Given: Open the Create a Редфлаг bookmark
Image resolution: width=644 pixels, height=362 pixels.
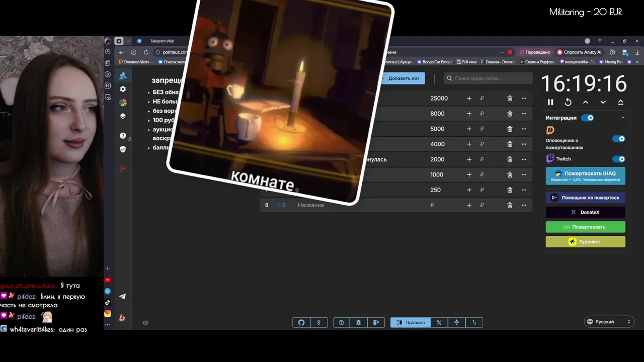Looking at the screenshot, I should pyautogui.click(x=536, y=62).
